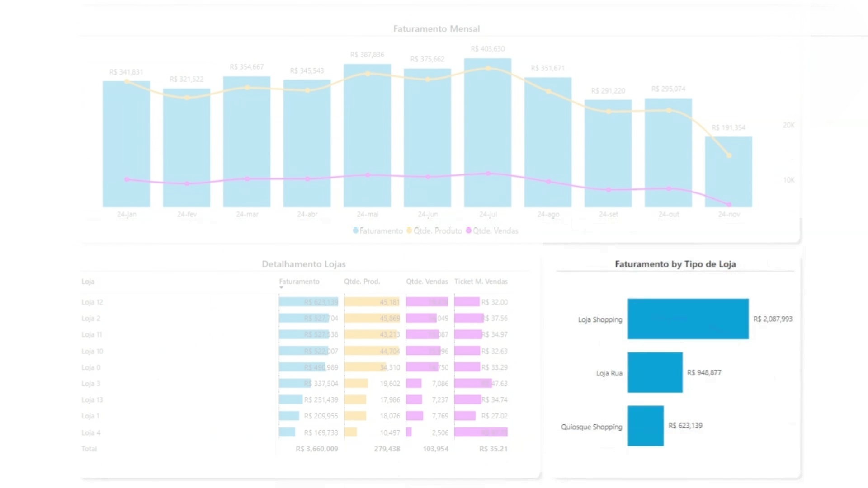The width and height of the screenshot is (868, 488).
Task: Select the Loja 4 row in the table
Action: tap(91, 432)
